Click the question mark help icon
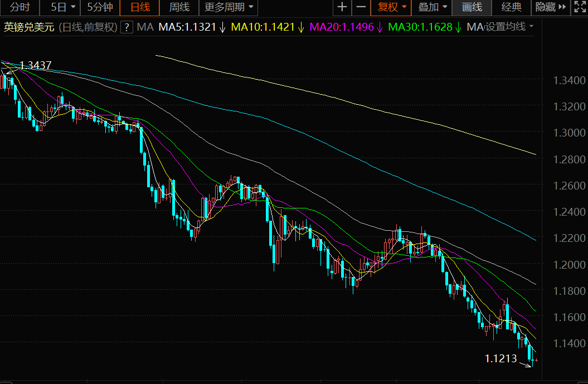The width and height of the screenshot is (588, 384). pos(127,27)
